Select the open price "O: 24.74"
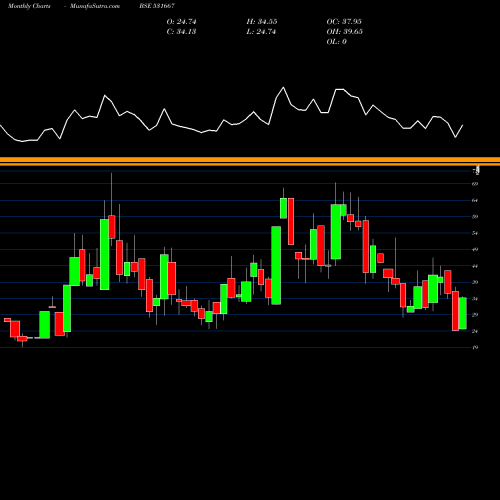Screen dimensions: 500x500 pyautogui.click(x=181, y=22)
